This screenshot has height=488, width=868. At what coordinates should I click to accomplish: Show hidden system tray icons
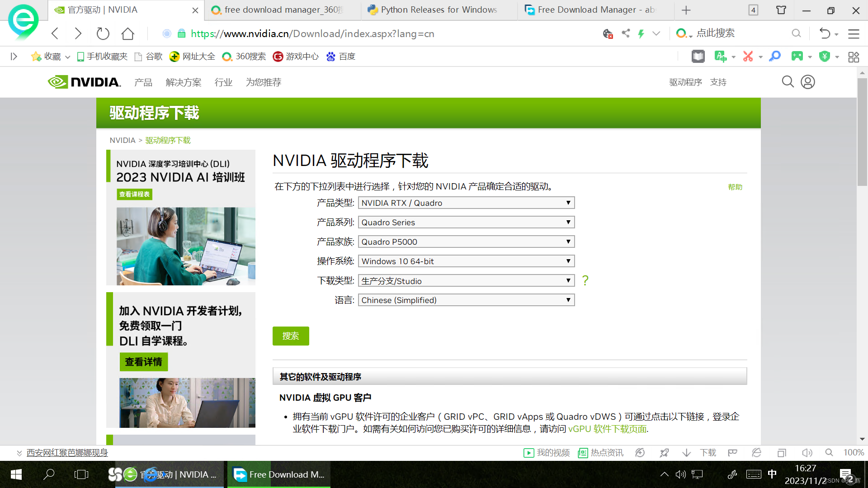pyautogui.click(x=664, y=474)
